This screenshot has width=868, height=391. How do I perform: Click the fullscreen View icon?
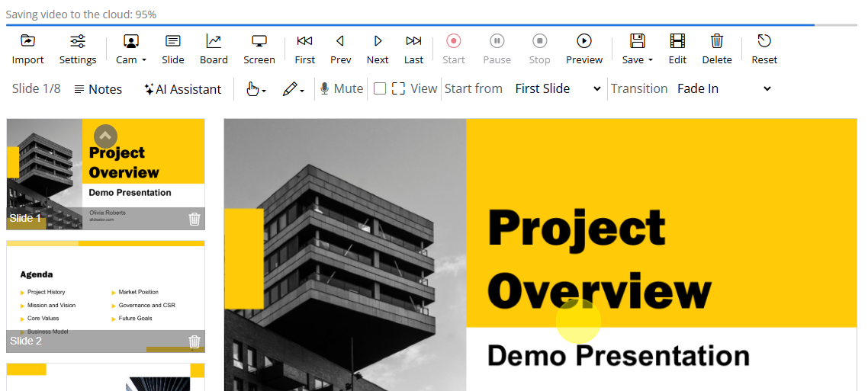pyautogui.click(x=398, y=88)
